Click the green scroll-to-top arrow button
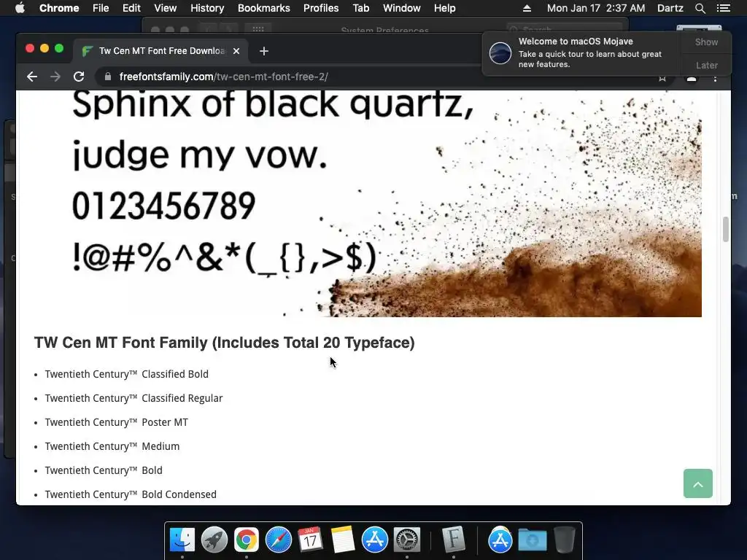747x560 pixels. point(698,484)
